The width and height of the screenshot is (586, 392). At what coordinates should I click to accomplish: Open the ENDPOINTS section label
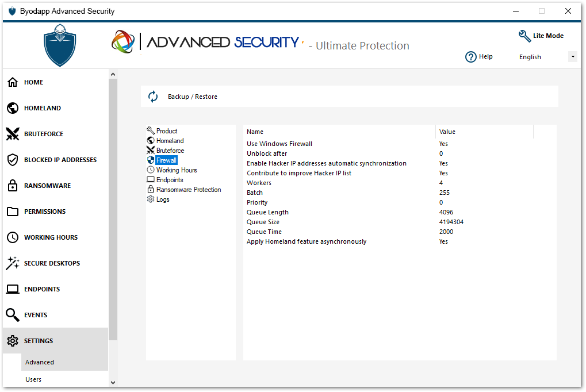42,289
